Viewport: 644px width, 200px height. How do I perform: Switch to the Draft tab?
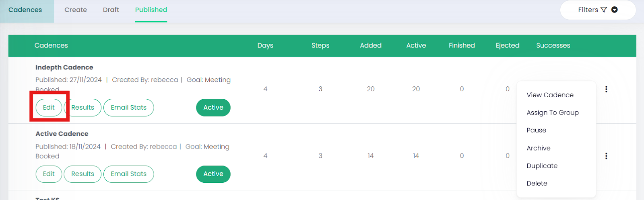111,10
